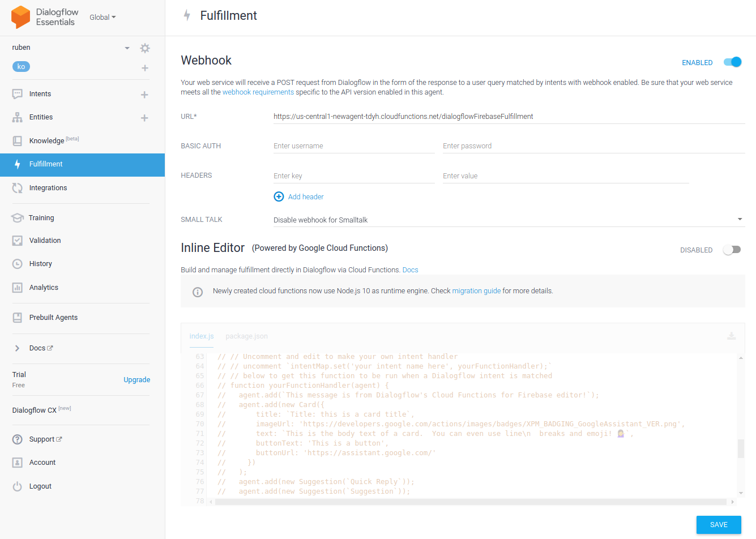The height and width of the screenshot is (539, 756).
Task: Click the Validation checkmark icon
Action: [18, 241]
